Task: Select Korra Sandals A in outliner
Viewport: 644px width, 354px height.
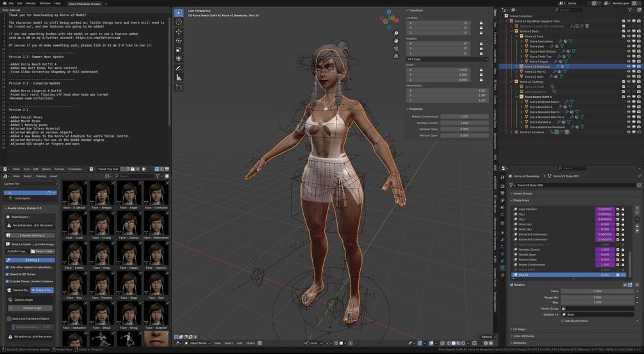Action: coord(540,122)
